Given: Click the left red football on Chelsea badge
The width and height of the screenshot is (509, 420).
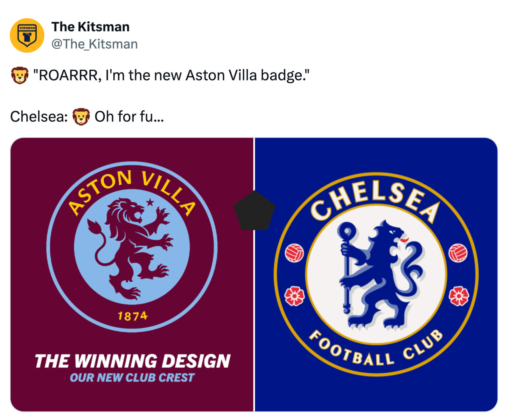Looking at the screenshot, I should point(294,253).
